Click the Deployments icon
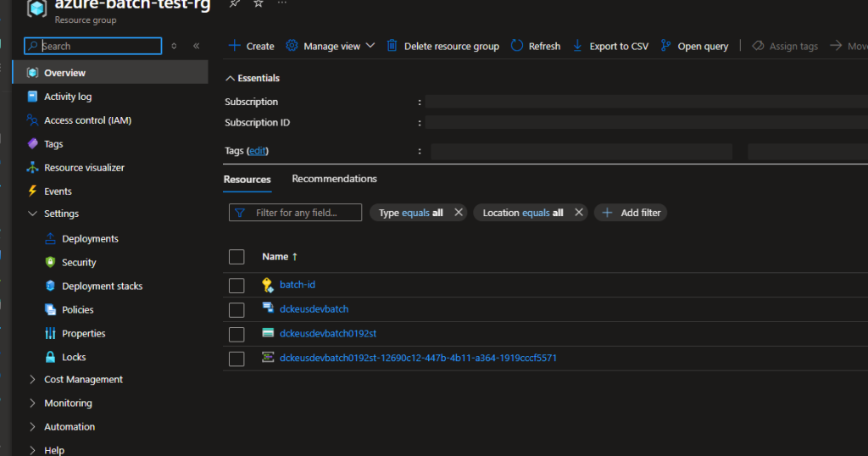 click(50, 238)
